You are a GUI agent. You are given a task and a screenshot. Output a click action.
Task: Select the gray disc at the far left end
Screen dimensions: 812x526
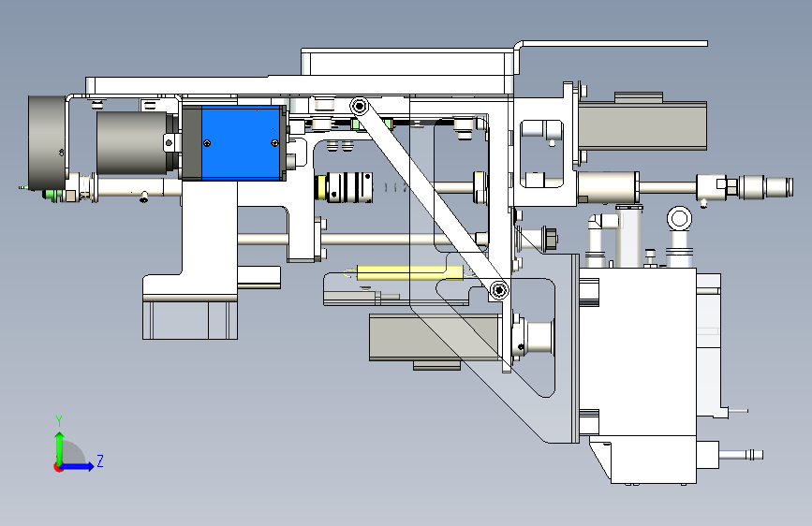tap(47, 142)
